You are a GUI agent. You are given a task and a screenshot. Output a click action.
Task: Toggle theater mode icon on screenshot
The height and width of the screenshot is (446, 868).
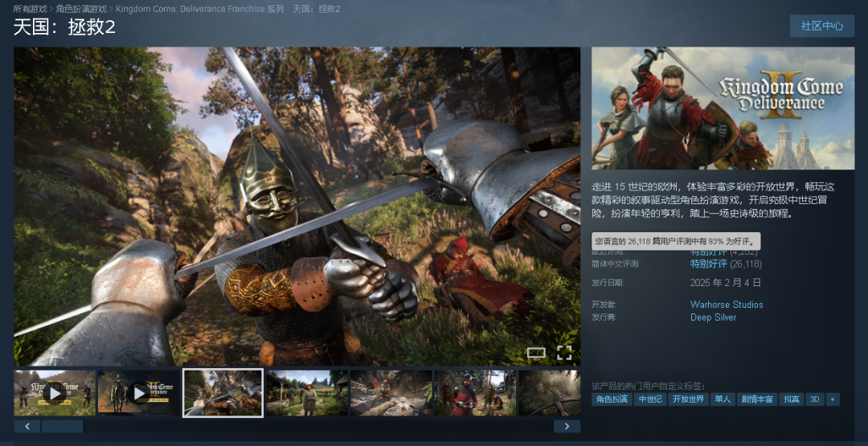coord(536,353)
